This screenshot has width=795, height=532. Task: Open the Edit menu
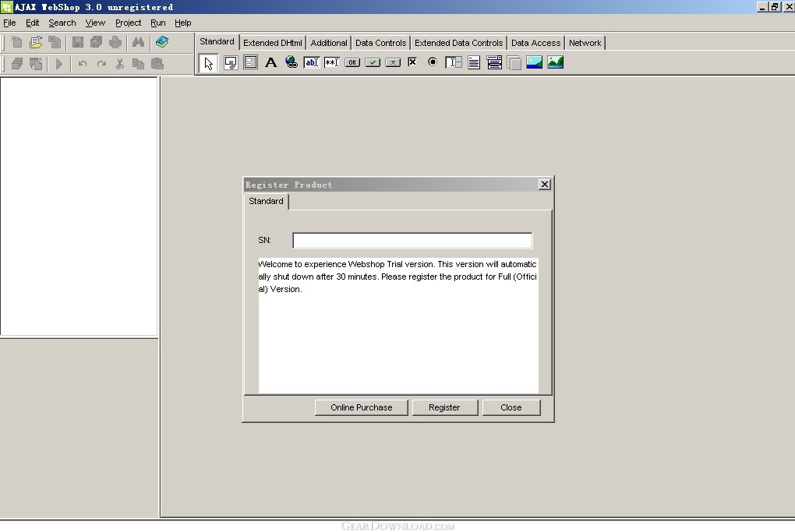(x=33, y=23)
